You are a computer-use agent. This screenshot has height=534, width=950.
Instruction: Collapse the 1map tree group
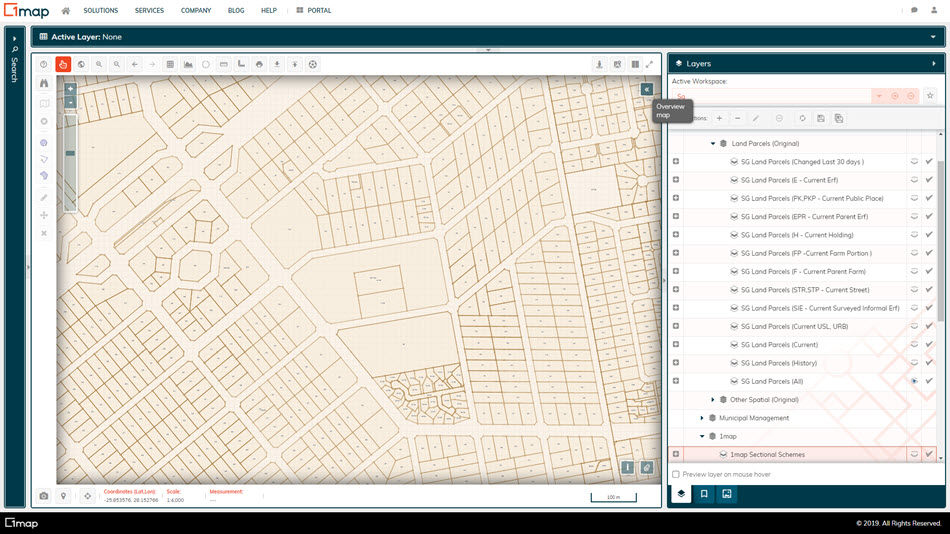click(x=702, y=436)
